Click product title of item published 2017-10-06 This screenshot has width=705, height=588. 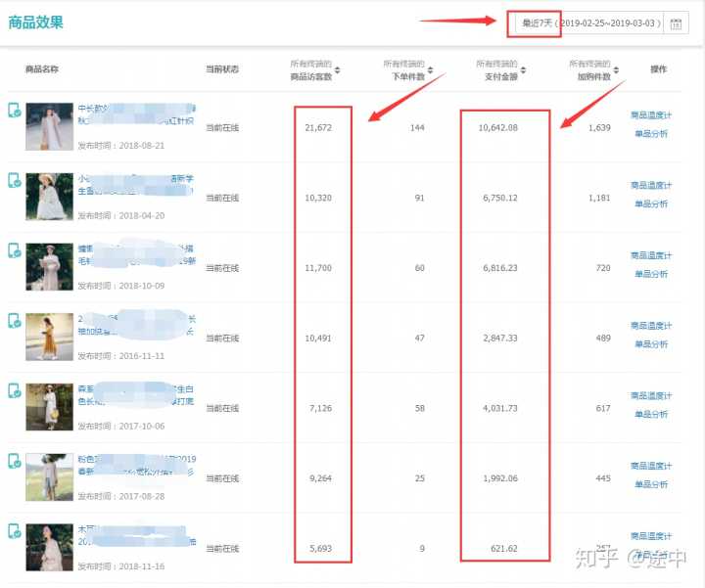pos(137,395)
